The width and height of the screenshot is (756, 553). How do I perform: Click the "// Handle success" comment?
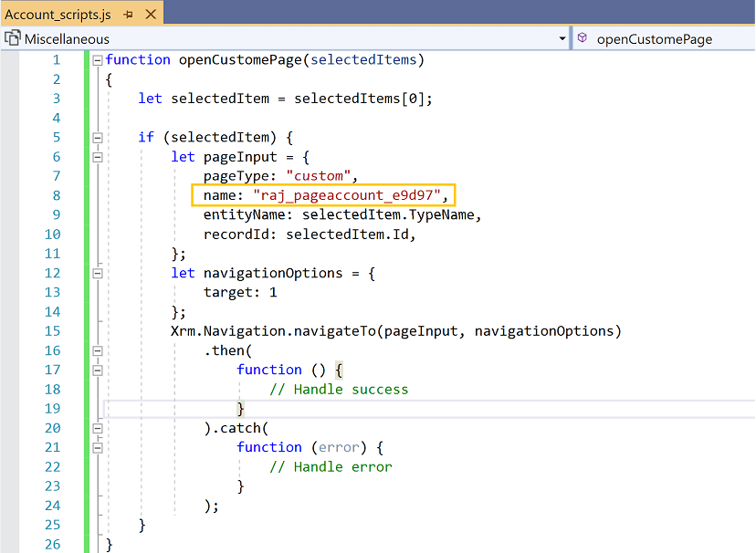click(339, 390)
